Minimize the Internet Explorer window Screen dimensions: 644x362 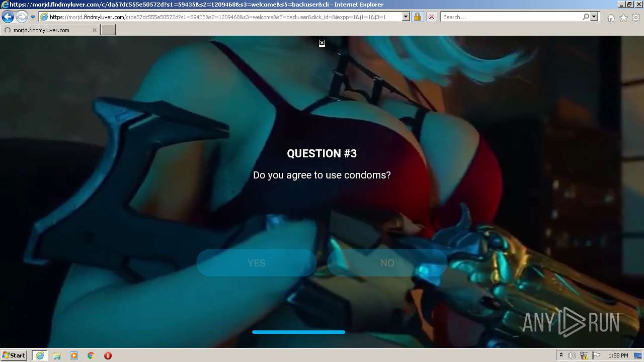pyautogui.click(x=621, y=5)
